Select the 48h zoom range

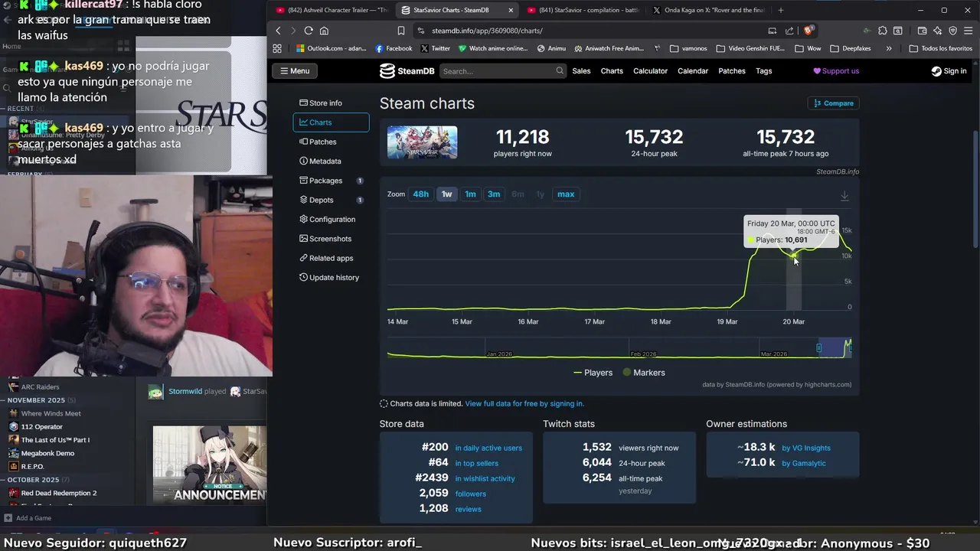pyautogui.click(x=421, y=194)
